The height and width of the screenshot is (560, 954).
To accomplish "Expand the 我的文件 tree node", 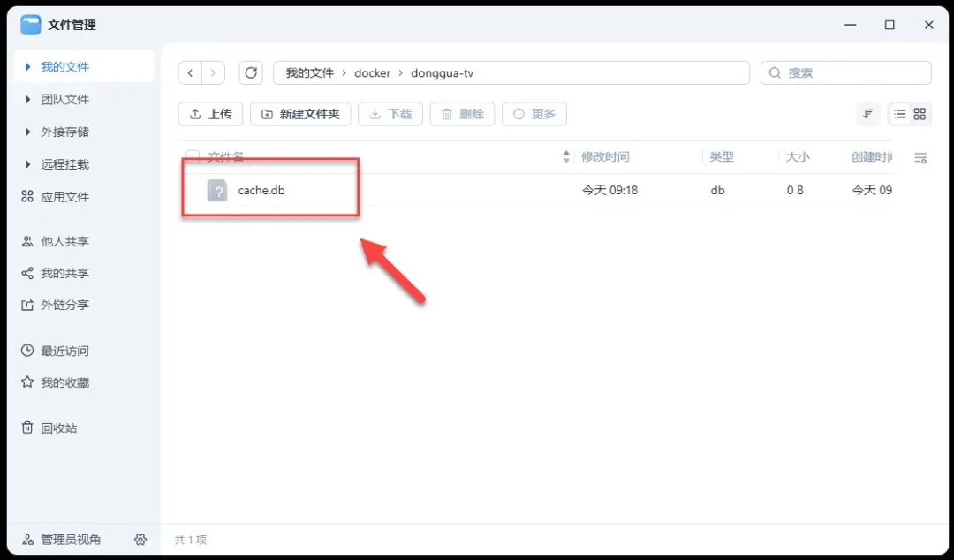I will 28,67.
